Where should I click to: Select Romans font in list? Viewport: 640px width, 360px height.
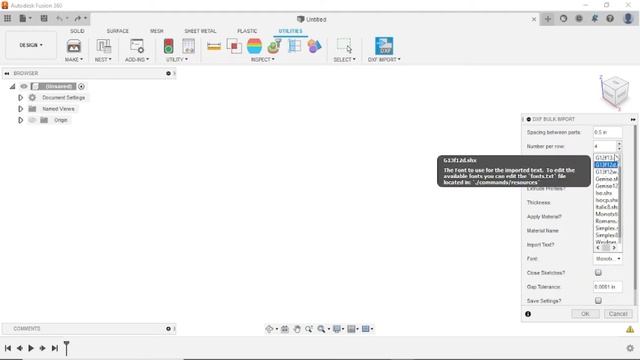pos(606,221)
